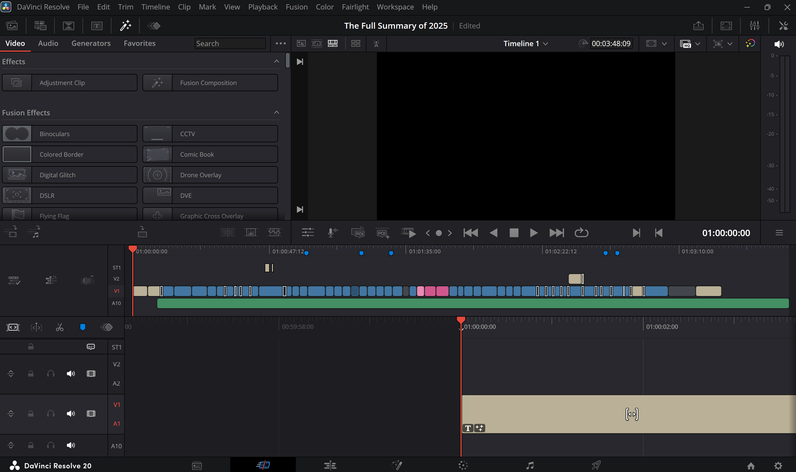Screen dimensions: 796x472
Task: Toggle loop playback
Action: click(581, 233)
